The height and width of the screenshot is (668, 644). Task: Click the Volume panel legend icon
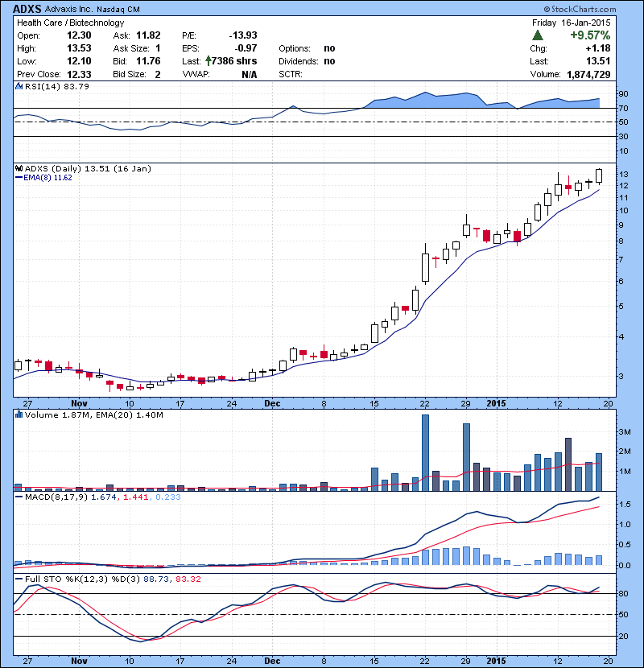(19, 414)
